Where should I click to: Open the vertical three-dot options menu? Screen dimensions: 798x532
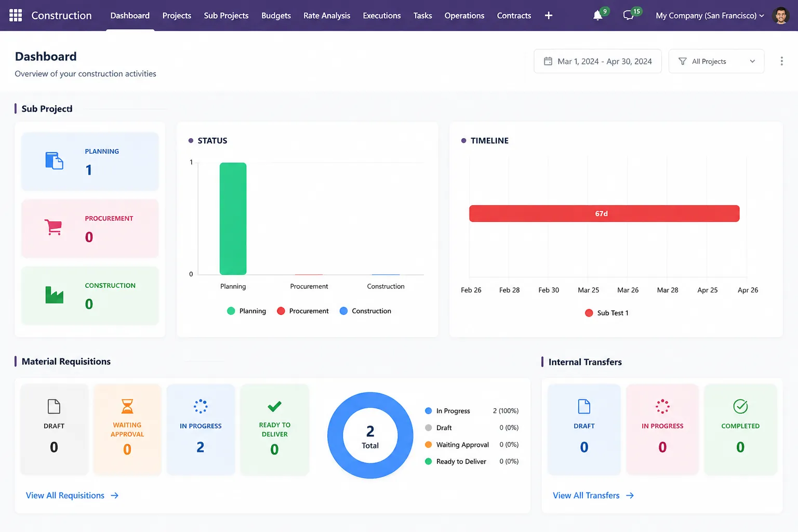tap(781, 61)
